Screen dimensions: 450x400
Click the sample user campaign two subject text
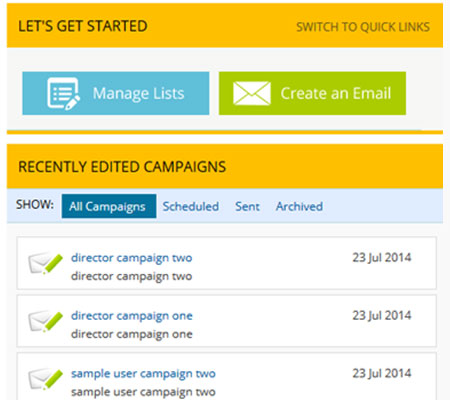pos(143,392)
